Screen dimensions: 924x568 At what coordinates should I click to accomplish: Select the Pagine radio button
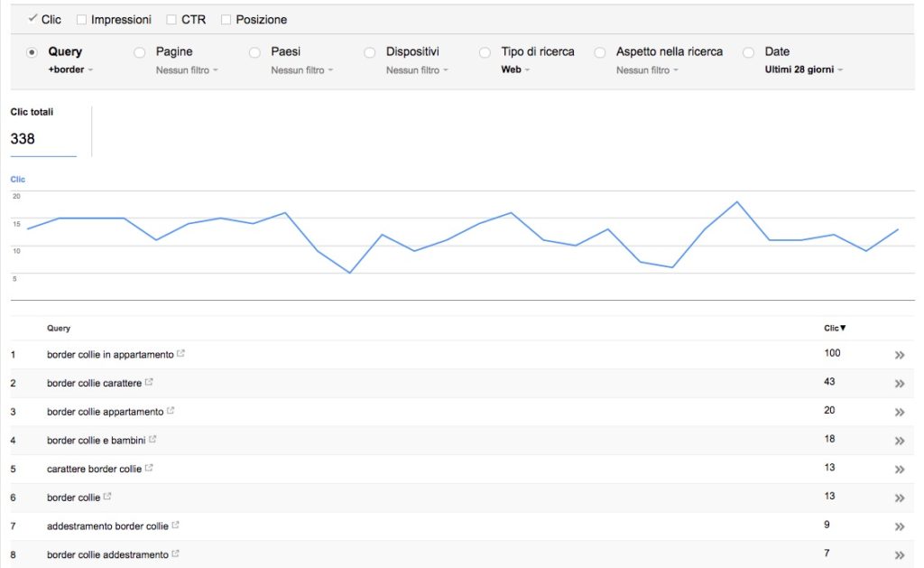click(140, 52)
